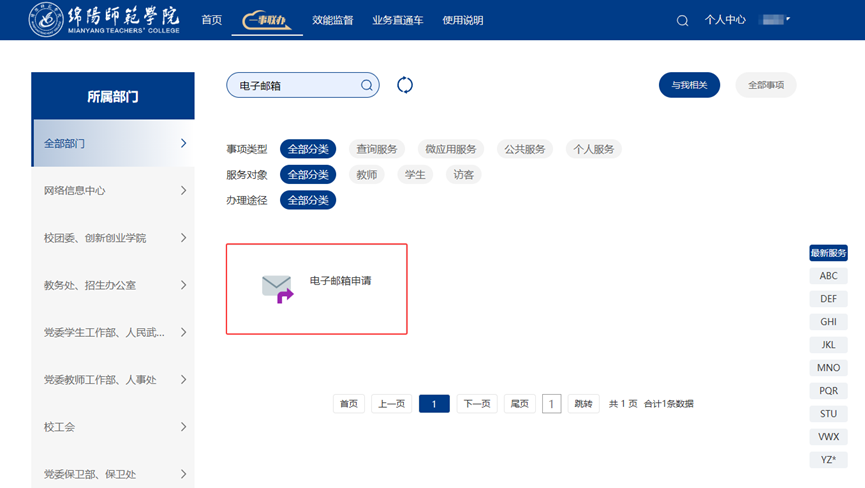865x488 pixels.
Task: Click the 与我相关 button
Action: [689, 85]
